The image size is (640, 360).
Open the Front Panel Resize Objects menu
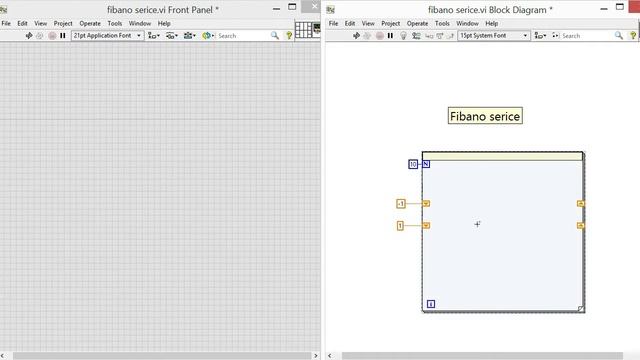pos(189,36)
